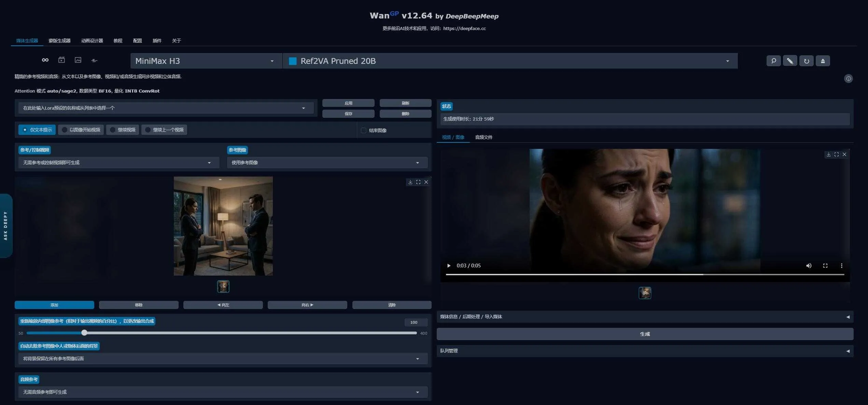Image resolution: width=868 pixels, height=405 pixels.
Task: Click the 应用 Lora preset button
Action: pyautogui.click(x=348, y=103)
